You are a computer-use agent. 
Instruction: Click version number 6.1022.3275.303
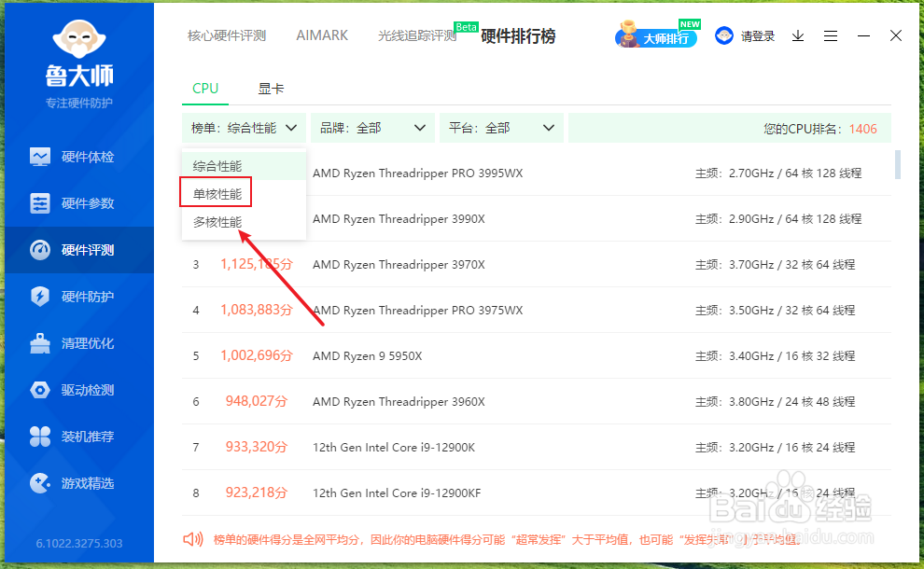79,543
